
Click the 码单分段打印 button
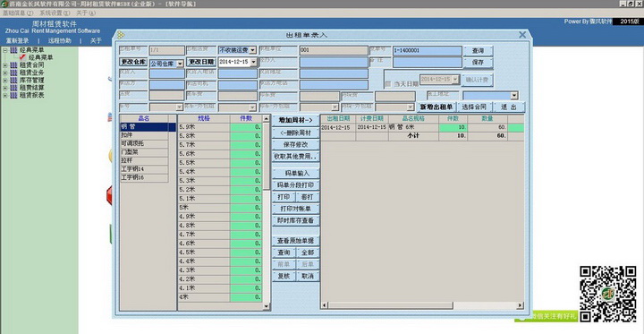296,185
